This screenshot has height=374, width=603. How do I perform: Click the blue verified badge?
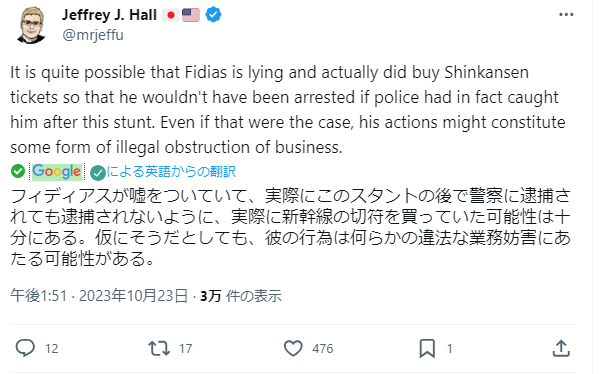click(x=213, y=15)
